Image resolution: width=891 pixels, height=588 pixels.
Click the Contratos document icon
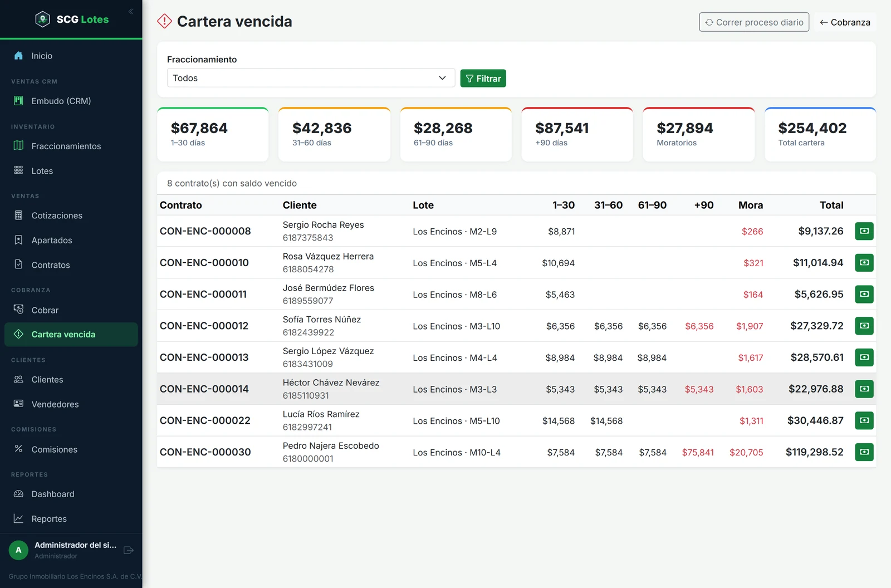(x=18, y=264)
